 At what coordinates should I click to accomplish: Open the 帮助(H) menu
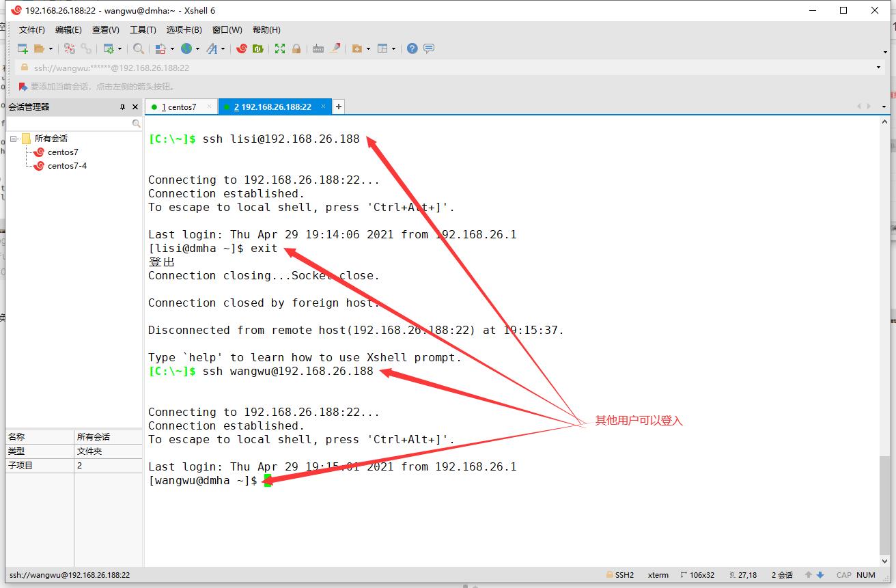click(x=266, y=30)
